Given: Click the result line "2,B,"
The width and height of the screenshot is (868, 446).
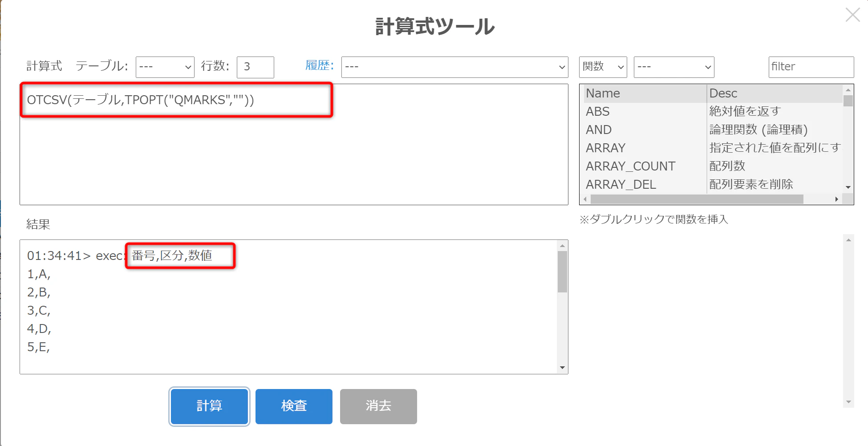Looking at the screenshot, I should point(39,292).
